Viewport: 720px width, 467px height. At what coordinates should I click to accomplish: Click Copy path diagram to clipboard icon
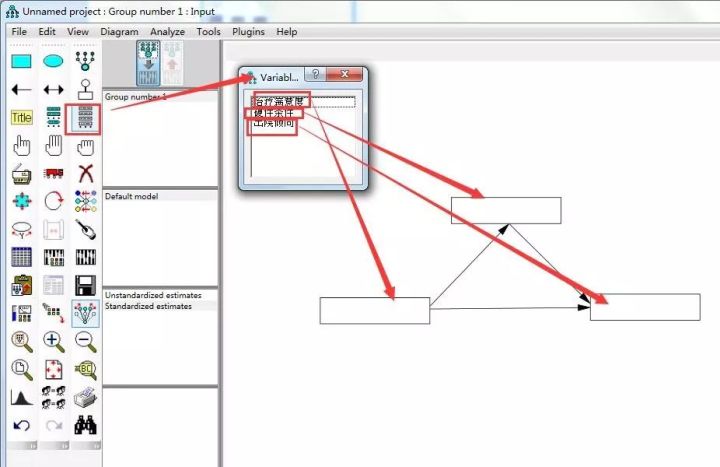pyautogui.click(x=21, y=285)
